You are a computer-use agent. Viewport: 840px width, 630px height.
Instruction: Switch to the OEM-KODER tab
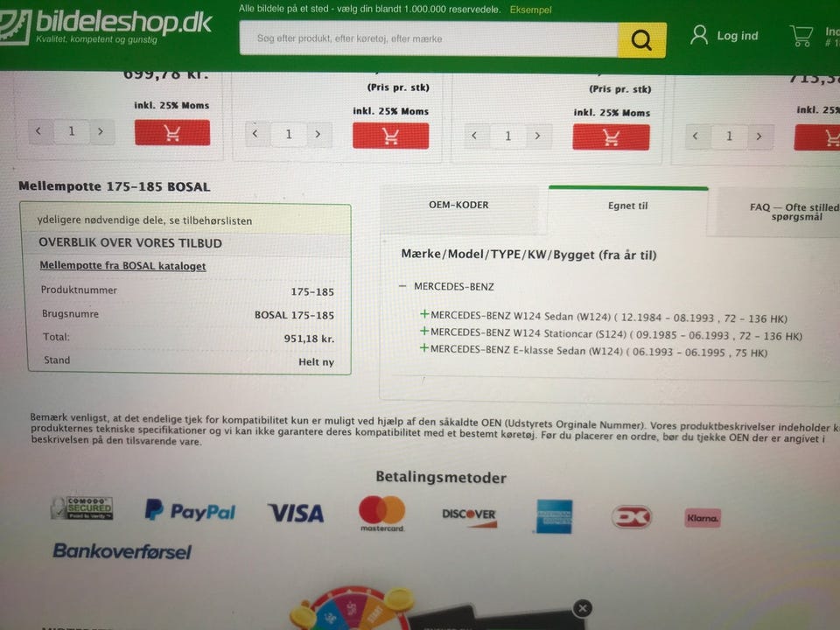[459, 205]
